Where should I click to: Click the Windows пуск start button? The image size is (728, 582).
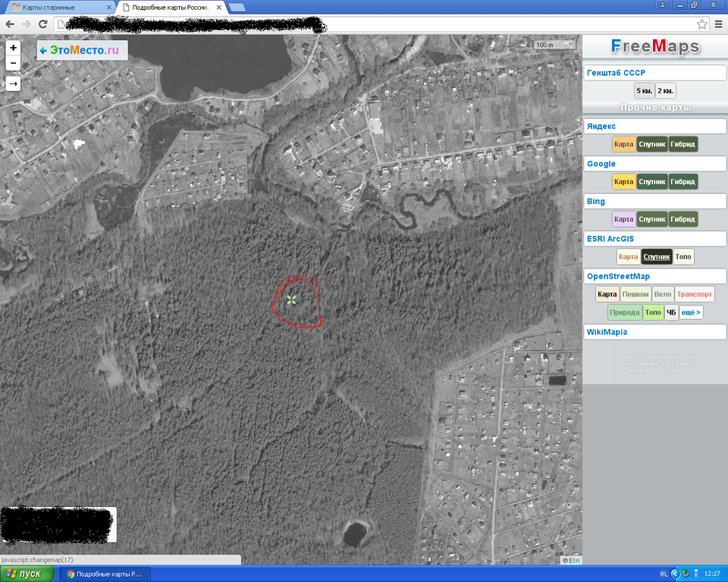pyautogui.click(x=27, y=574)
